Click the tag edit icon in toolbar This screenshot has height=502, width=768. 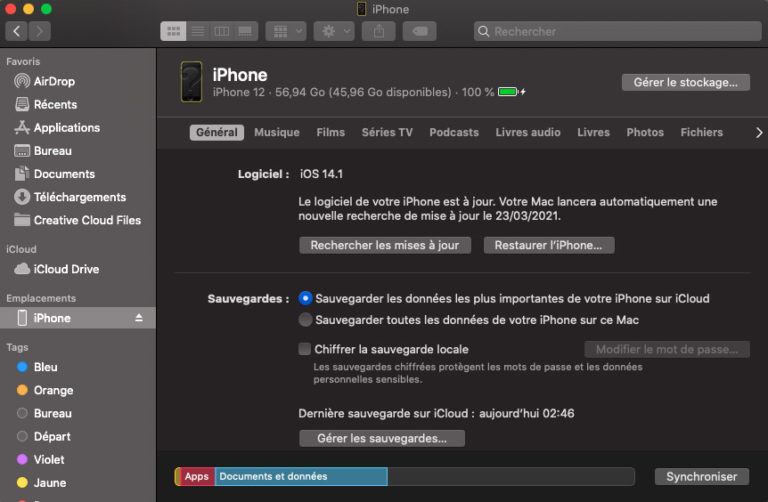pos(419,31)
